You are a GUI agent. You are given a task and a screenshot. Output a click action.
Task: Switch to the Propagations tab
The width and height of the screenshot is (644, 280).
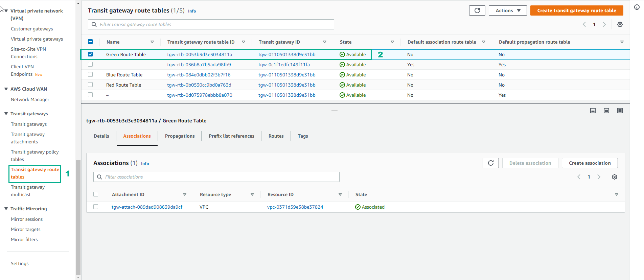[180, 136]
